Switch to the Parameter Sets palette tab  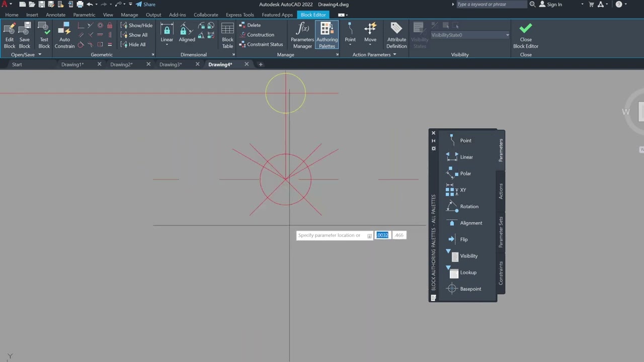pyautogui.click(x=501, y=232)
